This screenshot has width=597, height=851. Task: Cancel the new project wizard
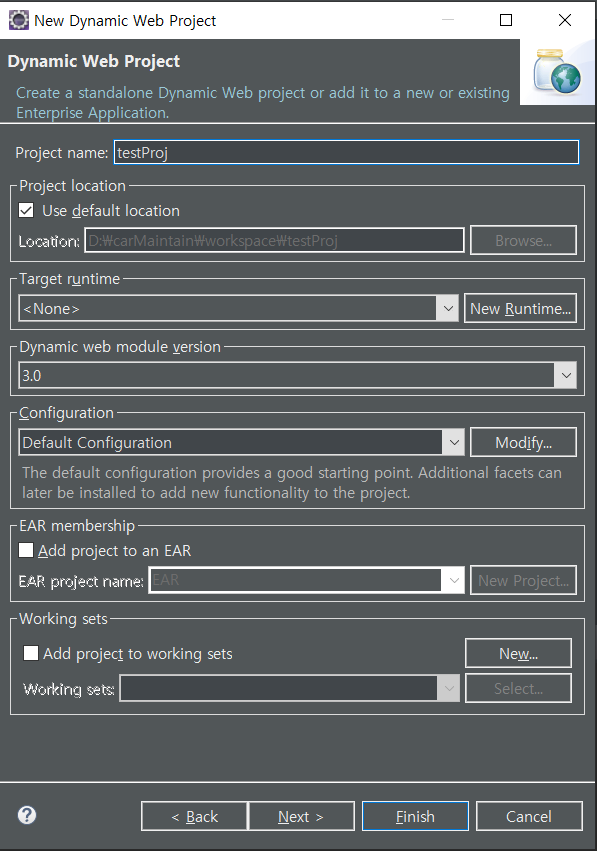[x=529, y=816]
